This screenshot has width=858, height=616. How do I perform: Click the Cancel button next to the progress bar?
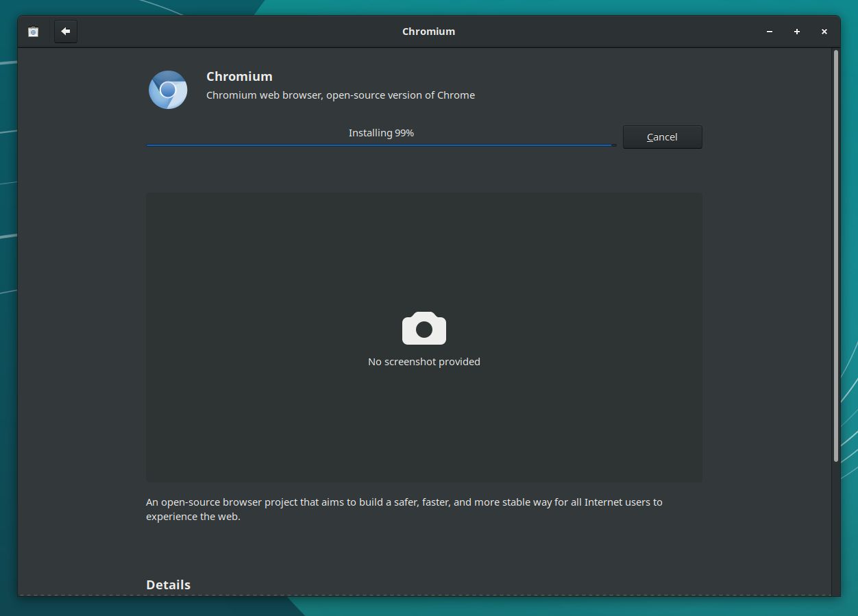click(x=662, y=136)
